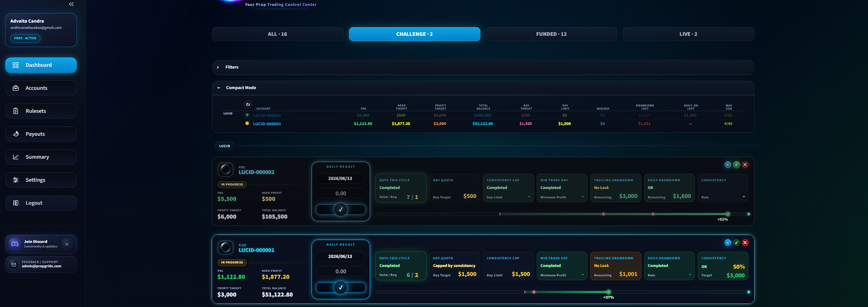Click the green checkmark on LUCID-000001 card
Viewport: 868px width, 307px height.
pyautogui.click(x=736, y=243)
